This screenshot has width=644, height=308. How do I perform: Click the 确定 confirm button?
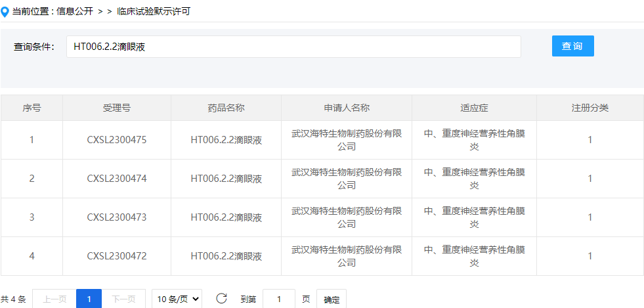(x=332, y=299)
